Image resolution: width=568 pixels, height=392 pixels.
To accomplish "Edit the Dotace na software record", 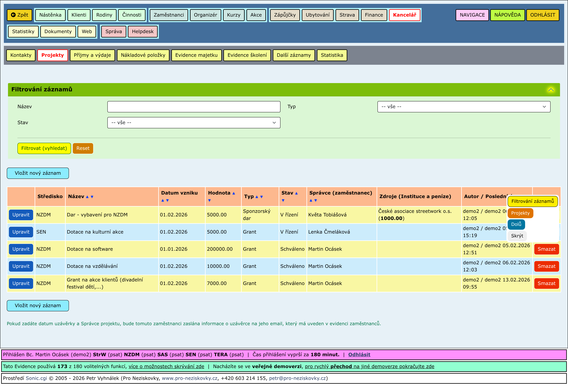I will (x=21, y=249).
